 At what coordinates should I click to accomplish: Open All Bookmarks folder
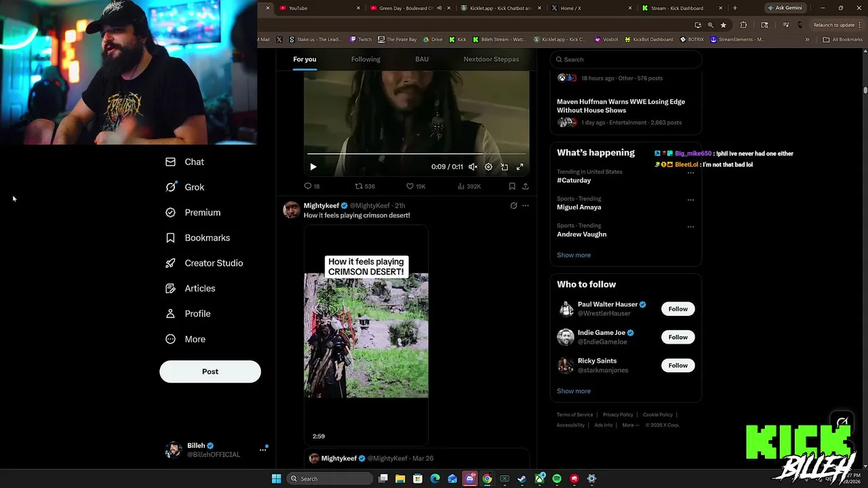(x=842, y=39)
